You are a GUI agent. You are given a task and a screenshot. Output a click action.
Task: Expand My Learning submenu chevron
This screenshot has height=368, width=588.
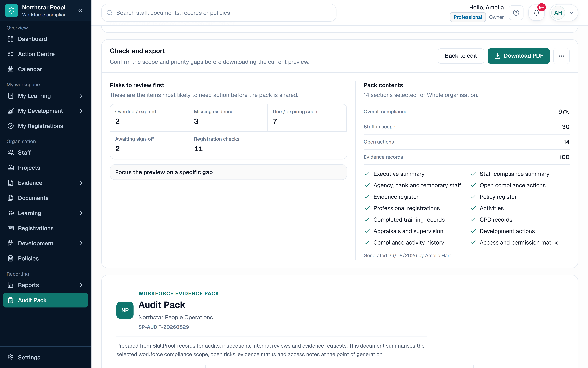81,96
